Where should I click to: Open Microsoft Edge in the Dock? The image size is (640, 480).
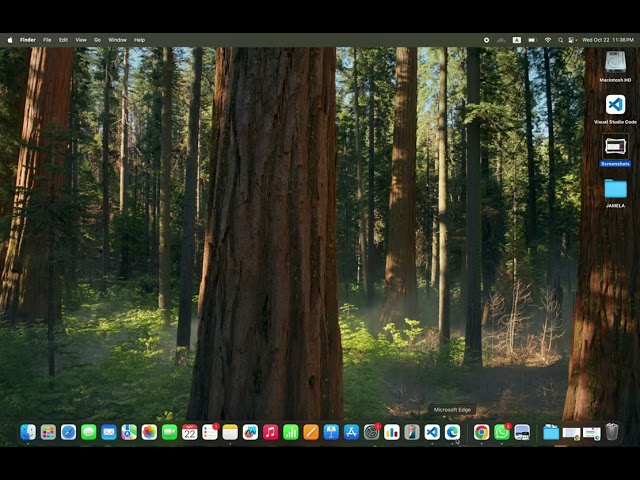click(452, 432)
